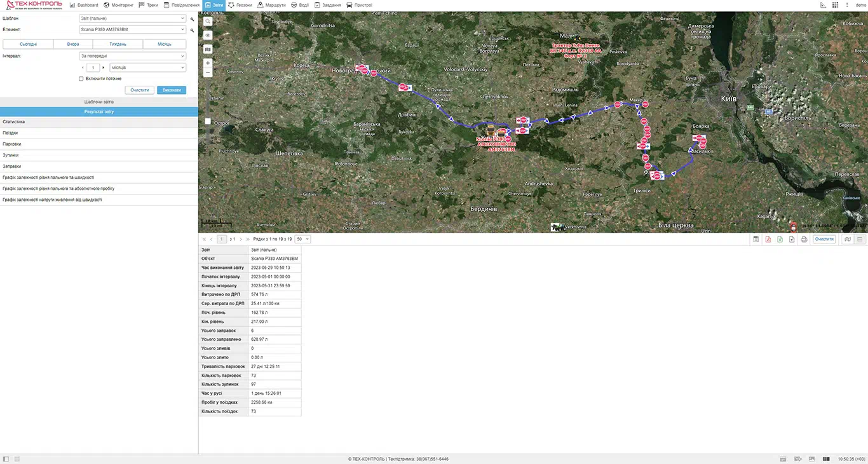
Task: Open the Маршрути section
Action: click(271, 5)
